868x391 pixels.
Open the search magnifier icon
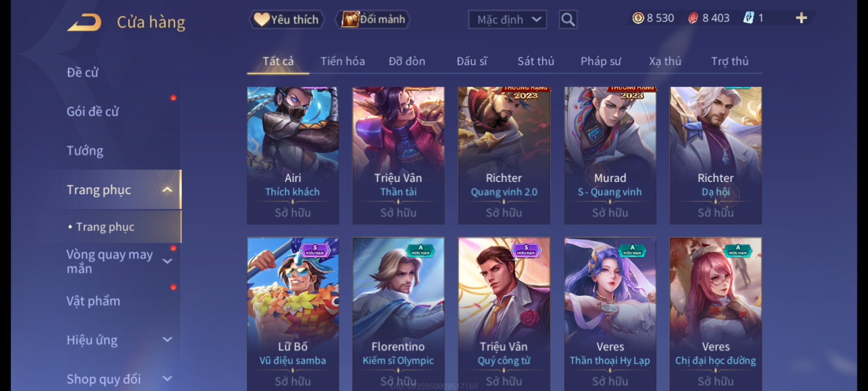(x=568, y=20)
